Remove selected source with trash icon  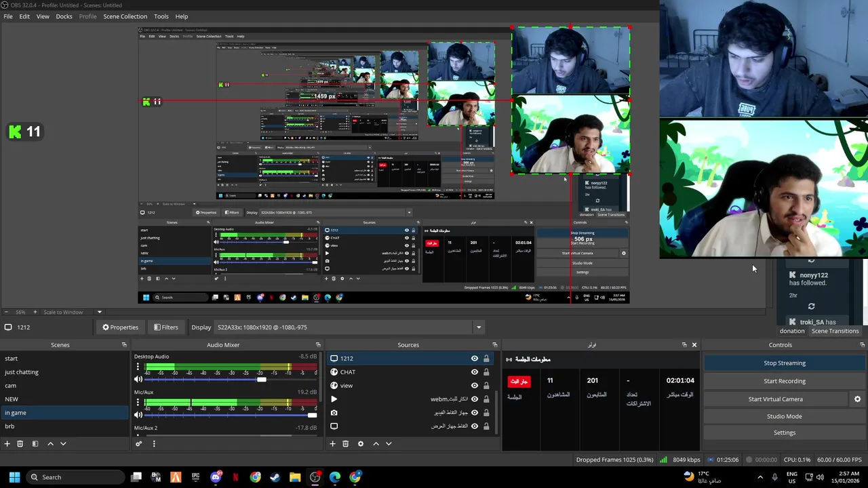345,443
